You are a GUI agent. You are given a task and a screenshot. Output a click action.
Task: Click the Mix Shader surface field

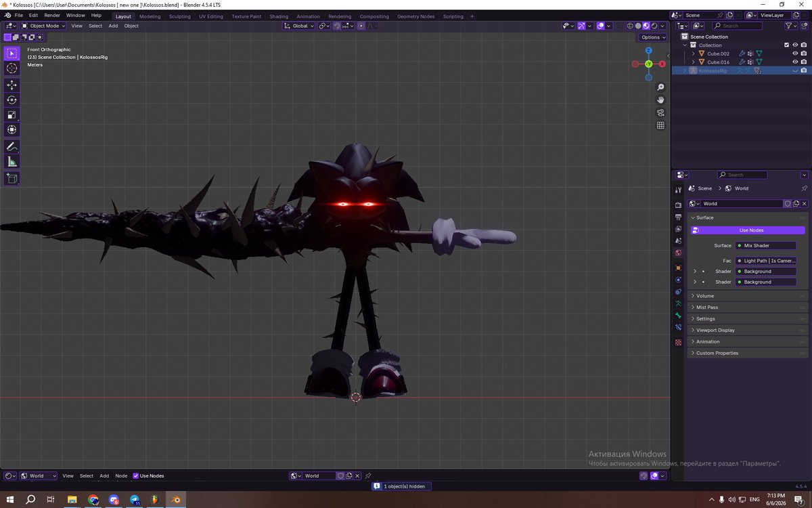pos(766,245)
